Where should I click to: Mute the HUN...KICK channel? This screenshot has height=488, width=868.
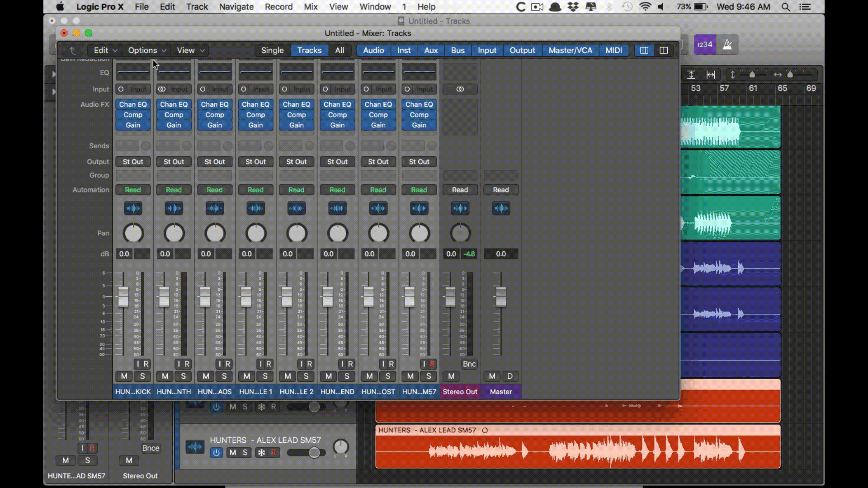pyautogui.click(x=124, y=376)
